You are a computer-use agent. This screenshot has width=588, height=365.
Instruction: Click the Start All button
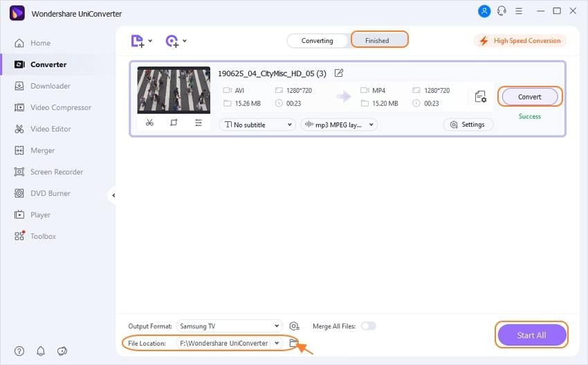pos(531,335)
